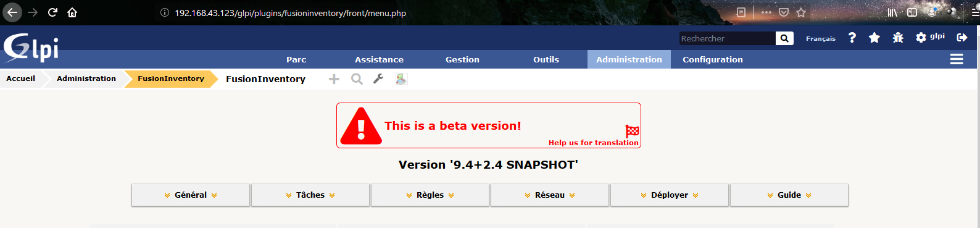The width and height of the screenshot is (980, 228).
Task: Click the import icon beside wrench
Action: [401, 79]
